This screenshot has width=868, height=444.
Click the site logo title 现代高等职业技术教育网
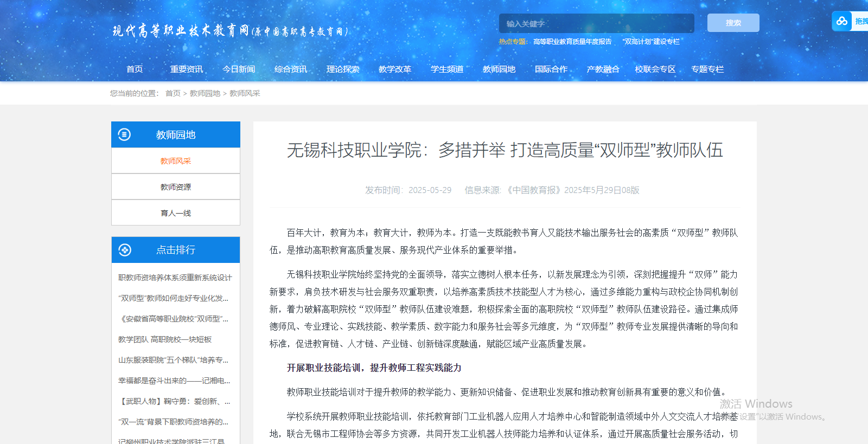(229, 31)
